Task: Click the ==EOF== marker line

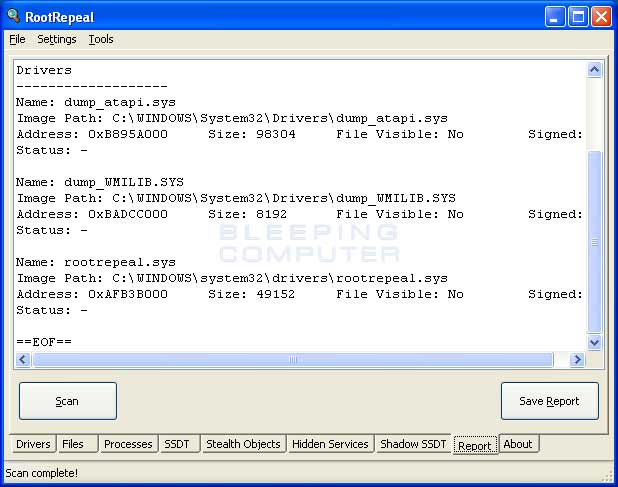Action: (x=44, y=342)
